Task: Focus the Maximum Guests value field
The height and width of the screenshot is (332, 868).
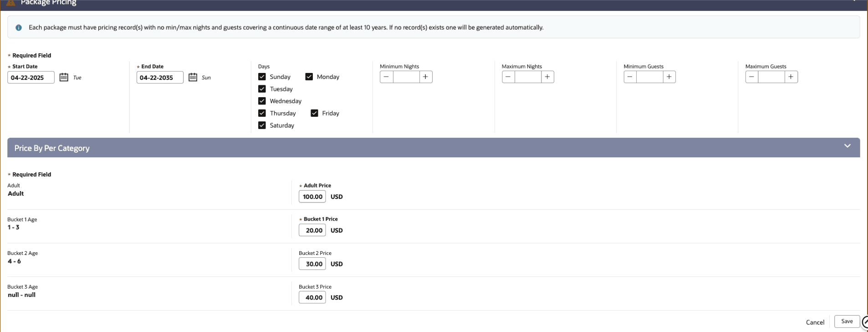Action: tap(772, 77)
